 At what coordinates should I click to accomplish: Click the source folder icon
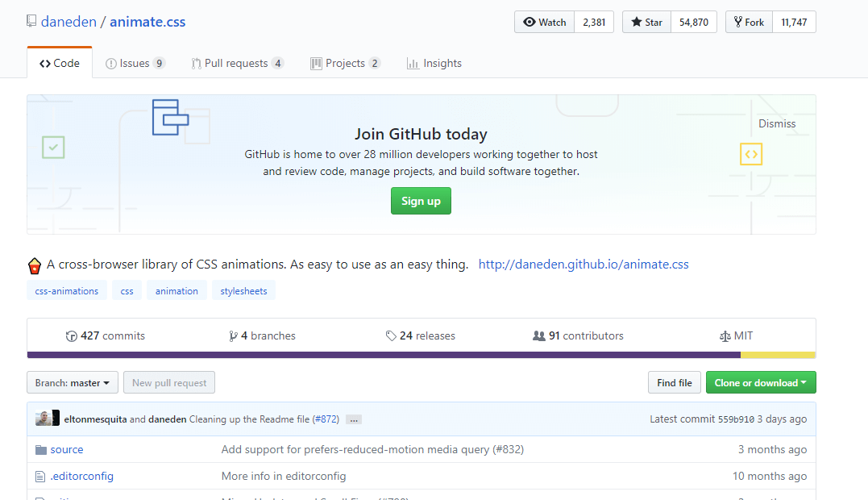41,450
